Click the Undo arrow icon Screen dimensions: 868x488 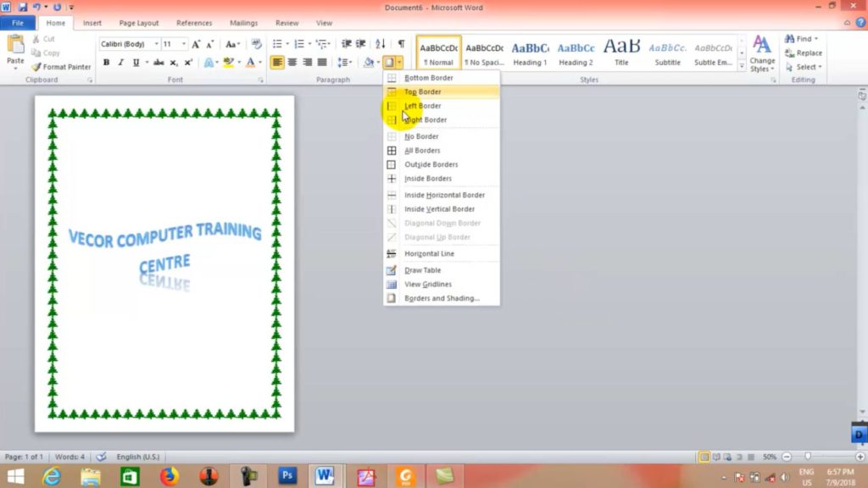(36, 7)
